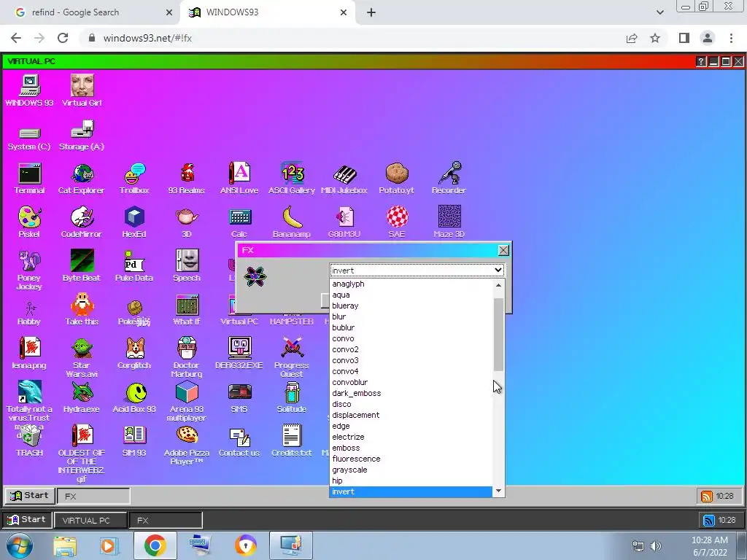Screen dimensions: 747x560
Task: Open a new Chrome tab
Action: point(371,12)
